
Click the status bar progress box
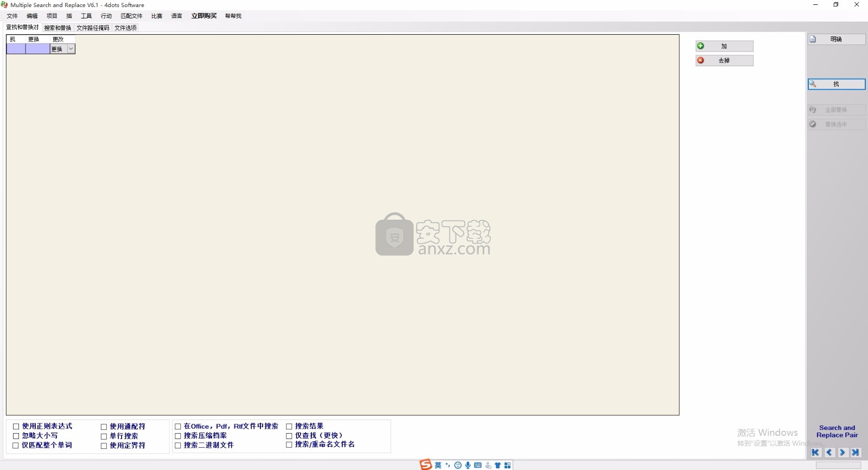(x=838, y=465)
